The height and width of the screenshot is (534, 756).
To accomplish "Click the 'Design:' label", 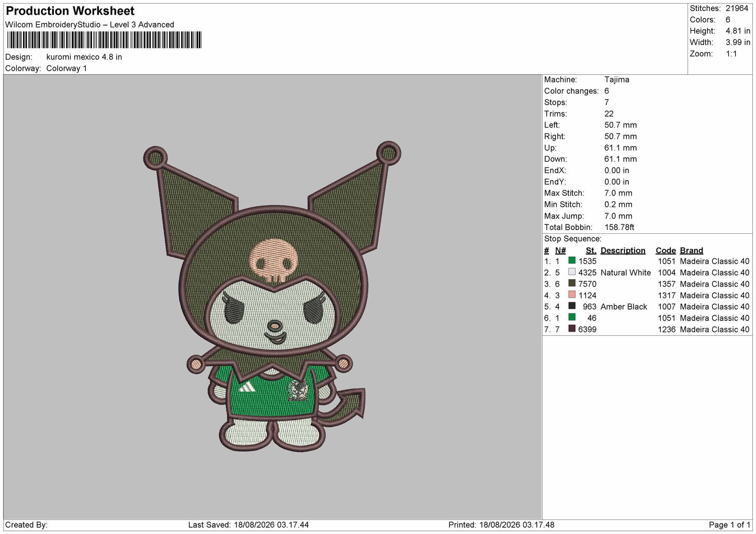I will coord(19,57).
